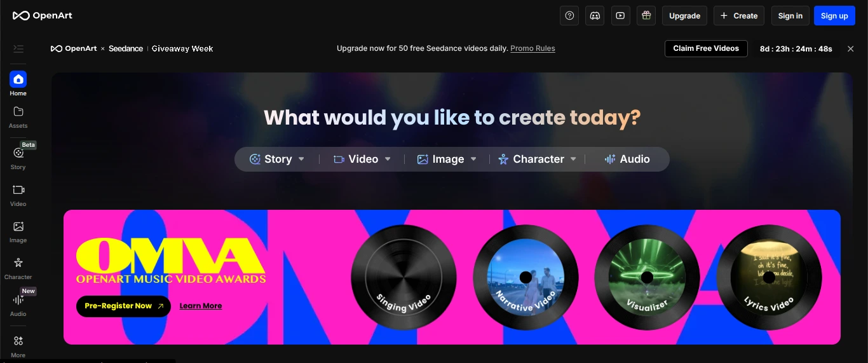
Task: Open More apps in sidebar
Action: pyautogui.click(x=18, y=345)
